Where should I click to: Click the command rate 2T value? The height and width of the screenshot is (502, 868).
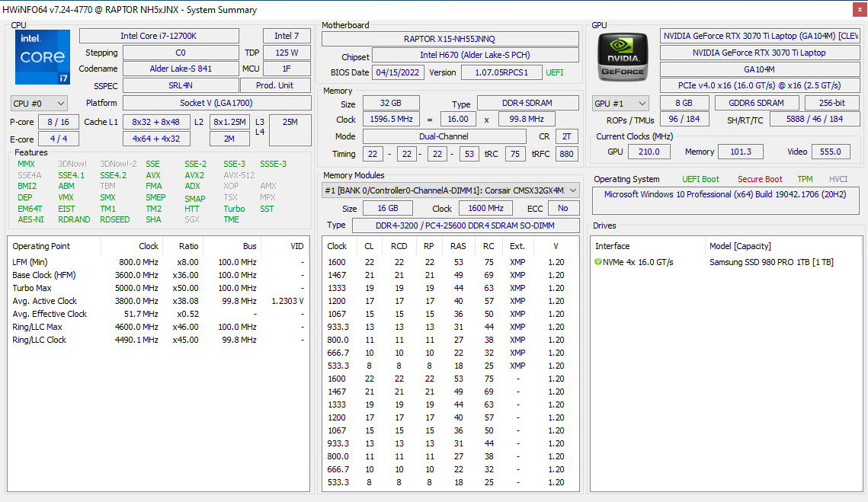tap(566, 136)
